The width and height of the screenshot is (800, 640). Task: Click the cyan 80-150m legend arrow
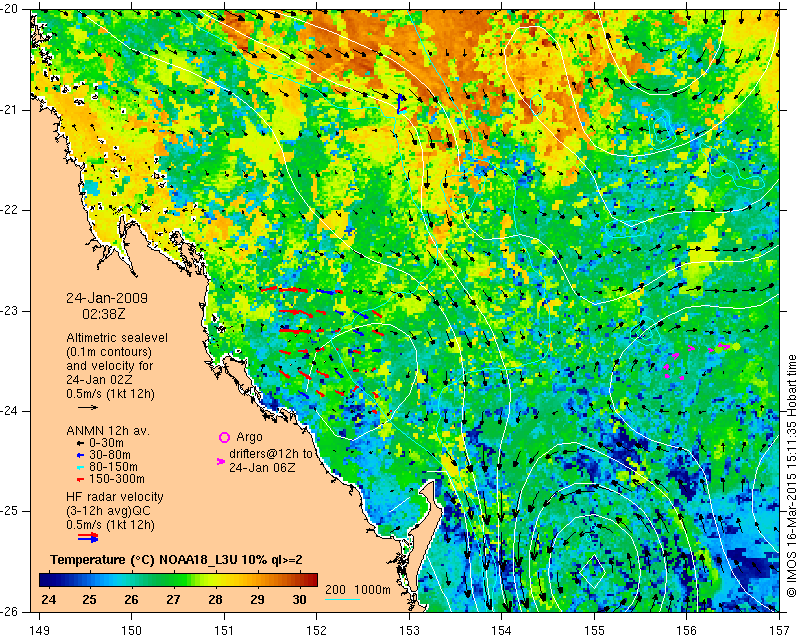tap(80, 467)
